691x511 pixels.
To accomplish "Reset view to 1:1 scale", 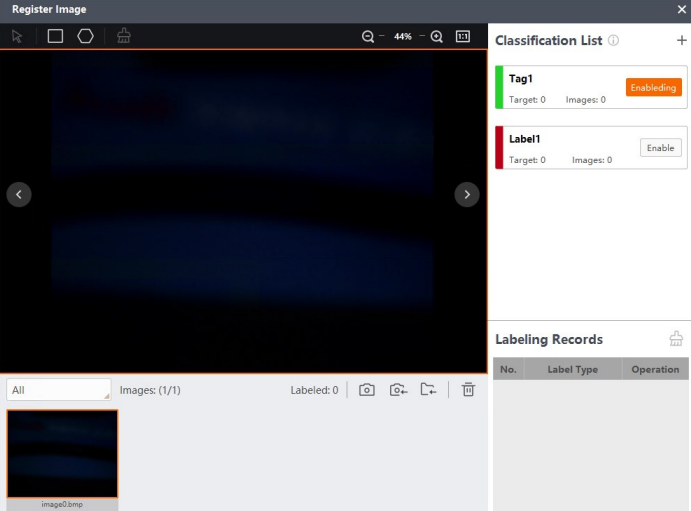I will click(x=463, y=37).
